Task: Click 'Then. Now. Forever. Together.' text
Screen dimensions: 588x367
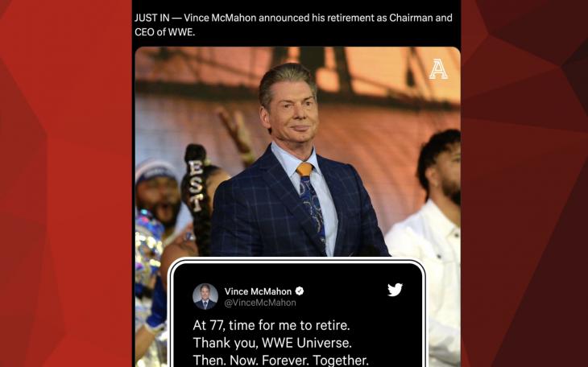Action: click(x=281, y=360)
